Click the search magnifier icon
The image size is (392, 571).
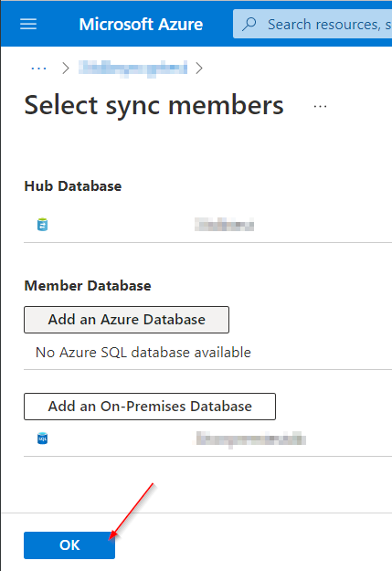[249, 24]
